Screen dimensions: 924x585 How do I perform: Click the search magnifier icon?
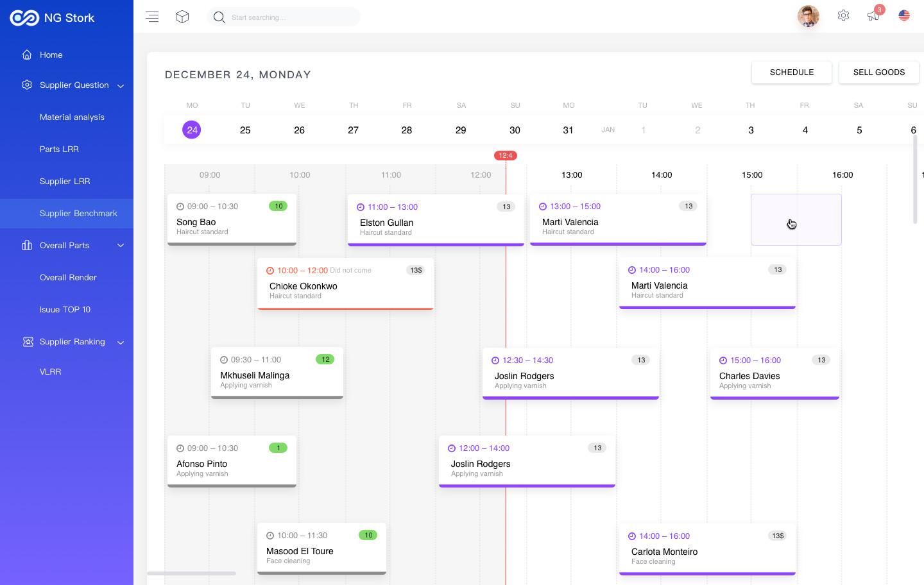[x=219, y=17]
